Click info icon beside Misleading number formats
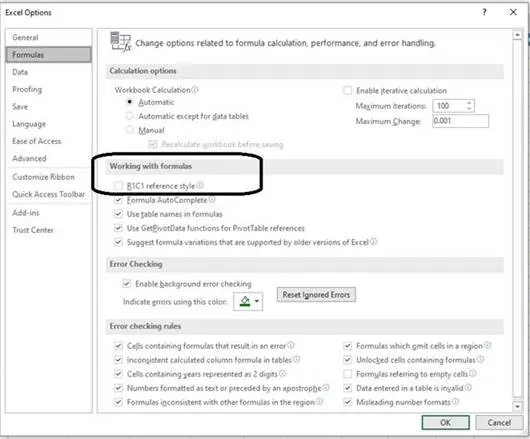530x439 pixels. click(x=455, y=401)
